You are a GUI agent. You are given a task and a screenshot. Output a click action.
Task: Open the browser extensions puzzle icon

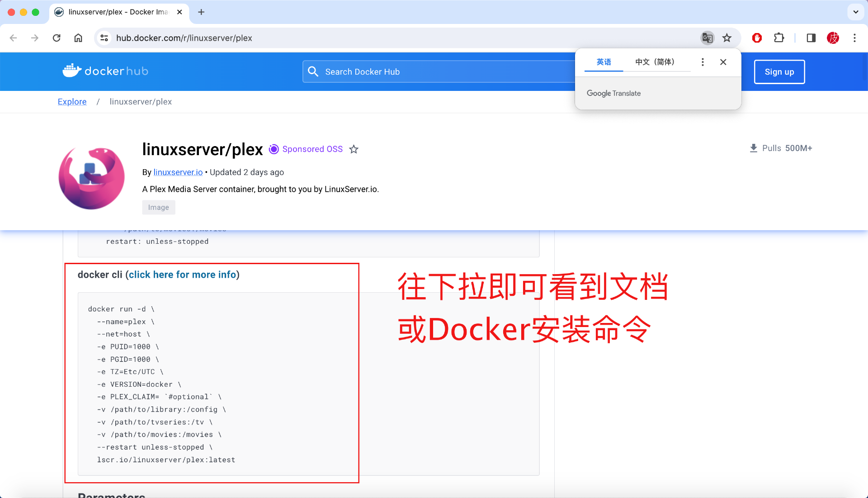click(x=779, y=38)
